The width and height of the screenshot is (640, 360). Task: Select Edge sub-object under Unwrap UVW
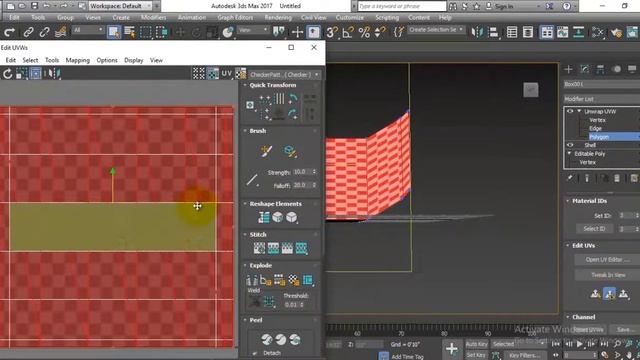pyautogui.click(x=596, y=128)
